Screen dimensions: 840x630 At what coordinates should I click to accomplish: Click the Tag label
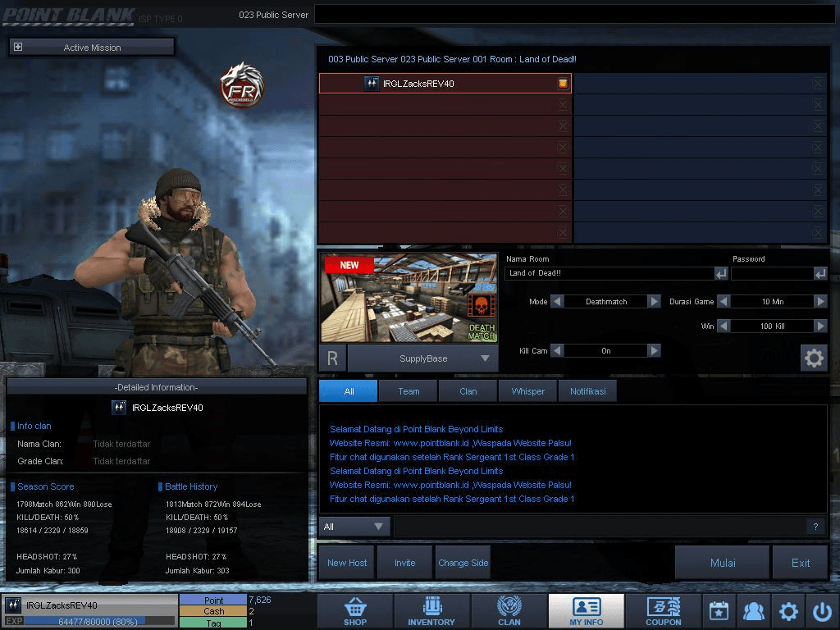[x=213, y=623]
